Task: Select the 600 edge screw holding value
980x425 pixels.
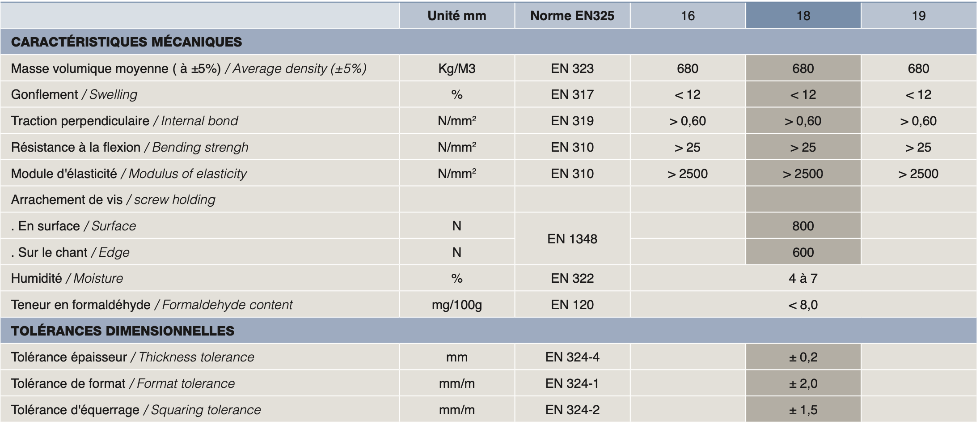Action: tap(803, 252)
